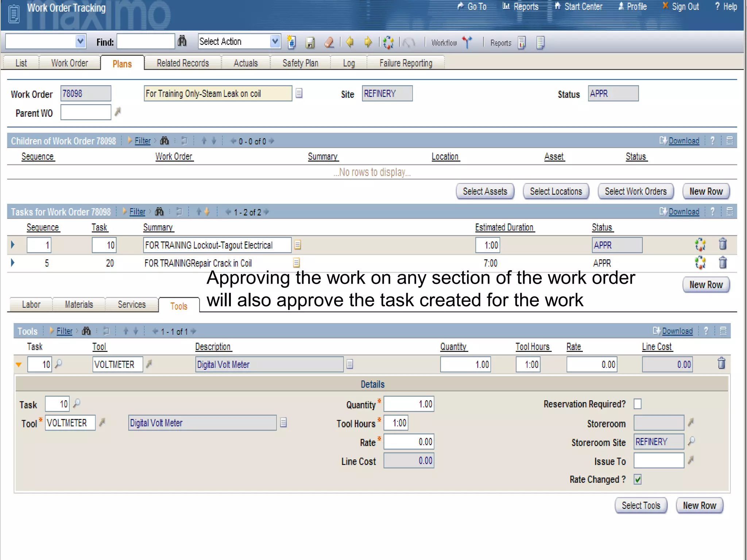Viewport: 747px width, 560px height.
Task: Click the binoculars icon in the Tasks table header
Action: [x=159, y=211]
